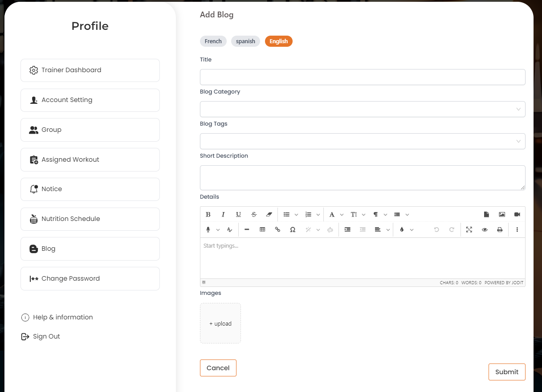This screenshot has width=542, height=392.
Task: Click the Cancel button
Action: tap(218, 368)
